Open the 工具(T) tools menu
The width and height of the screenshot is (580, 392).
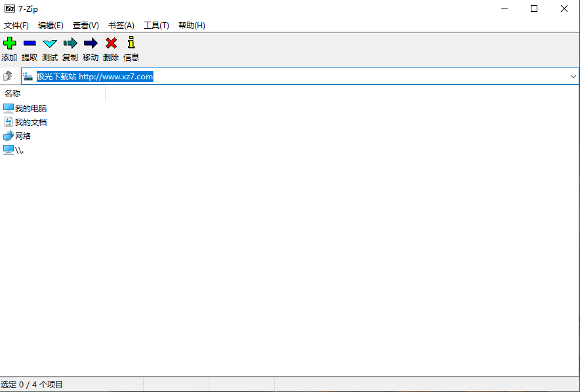(156, 26)
